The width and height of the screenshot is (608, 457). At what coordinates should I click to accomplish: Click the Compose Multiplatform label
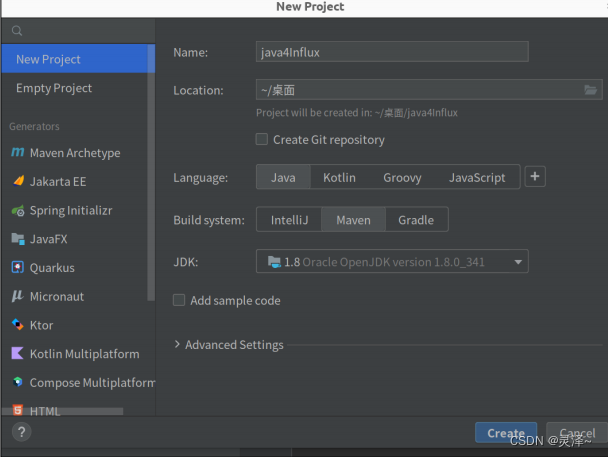[92, 383]
